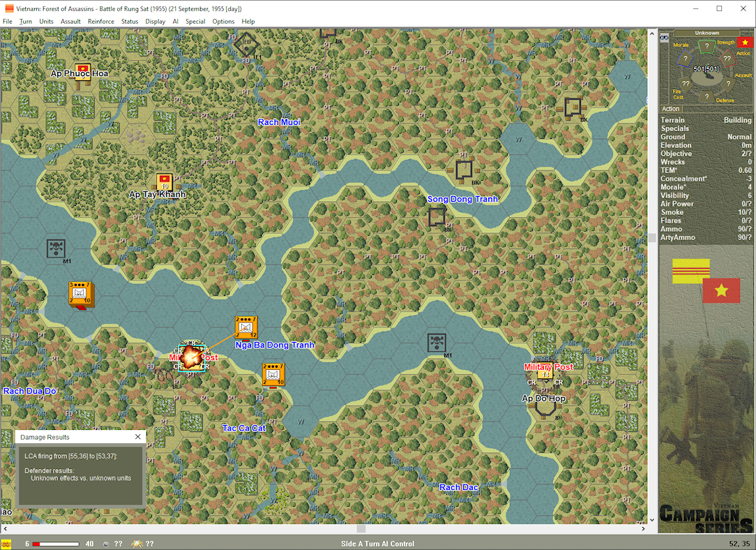Close the Damage Results dialog
The image size is (756, 550).
[x=138, y=437]
